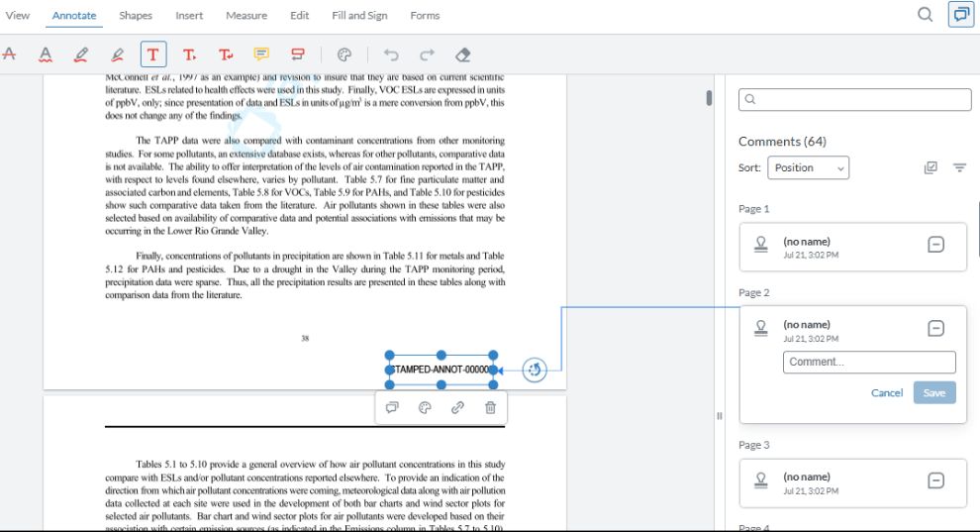Select the squiggly underline text tool

pos(45,54)
